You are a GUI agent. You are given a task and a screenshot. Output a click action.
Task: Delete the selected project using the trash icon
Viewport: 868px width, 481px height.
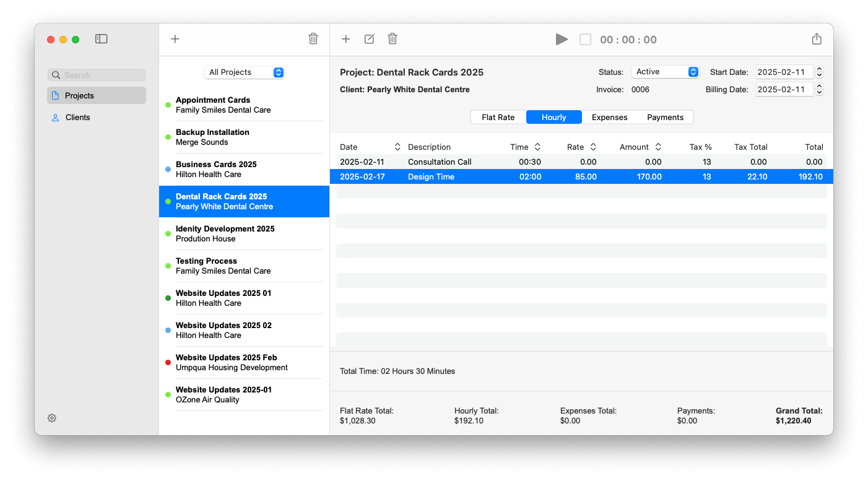tap(313, 38)
